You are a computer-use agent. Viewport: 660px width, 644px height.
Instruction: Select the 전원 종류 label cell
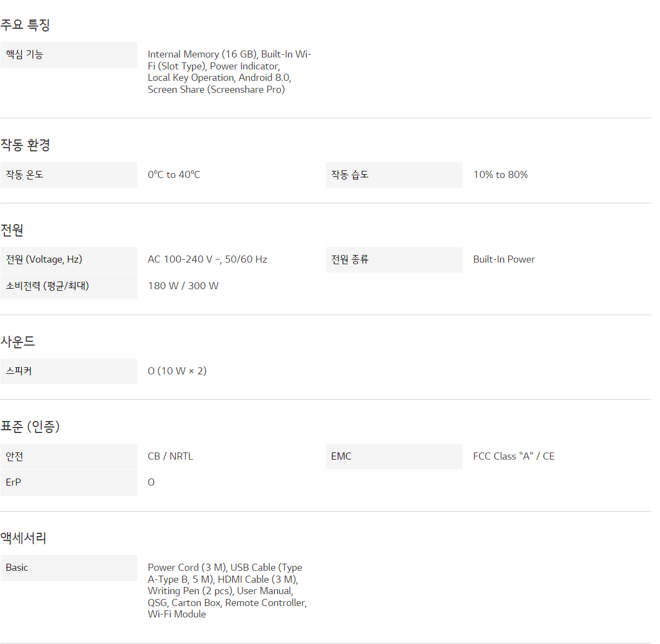[394, 259]
